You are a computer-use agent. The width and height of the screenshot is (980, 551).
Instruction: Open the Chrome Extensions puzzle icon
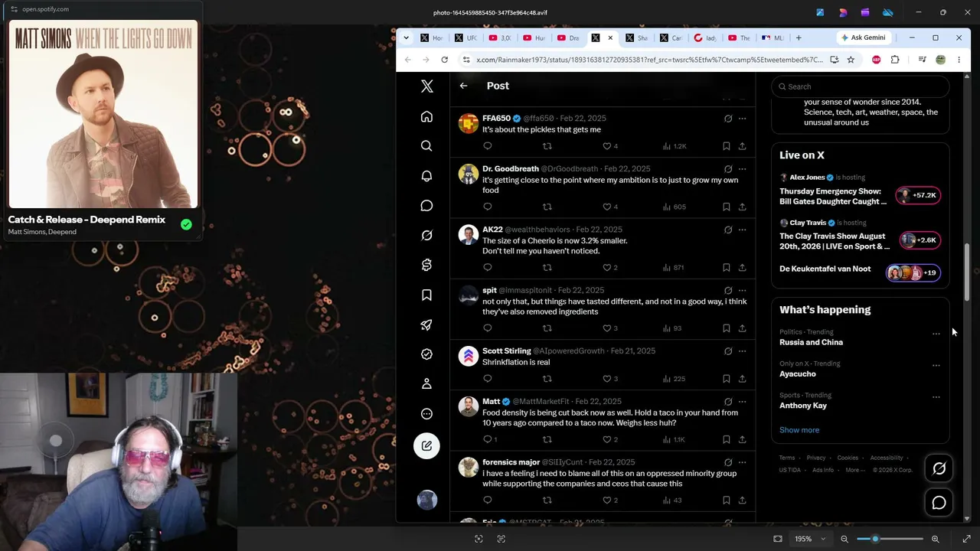(894, 60)
